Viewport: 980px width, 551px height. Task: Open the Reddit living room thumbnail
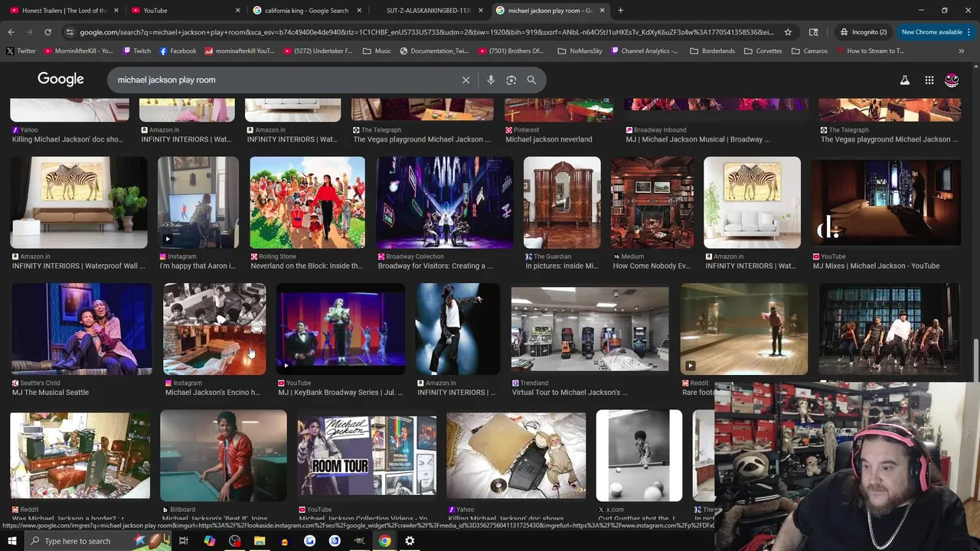tap(80, 455)
